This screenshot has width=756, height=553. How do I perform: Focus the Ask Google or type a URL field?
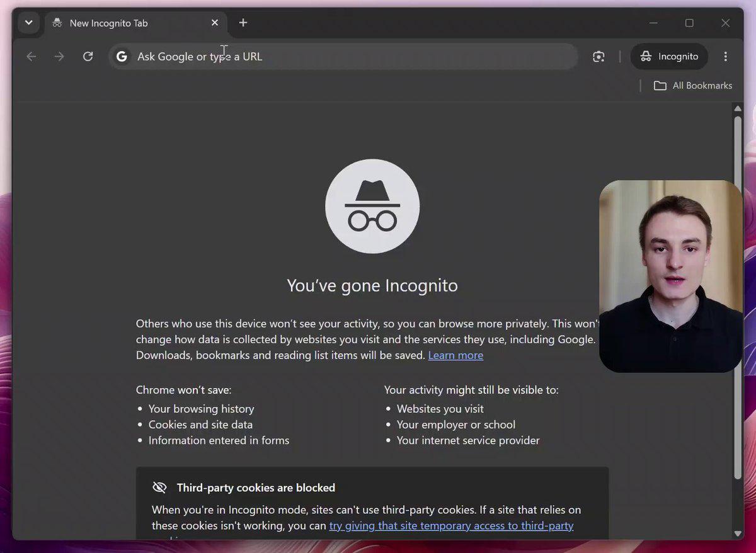[x=343, y=57]
